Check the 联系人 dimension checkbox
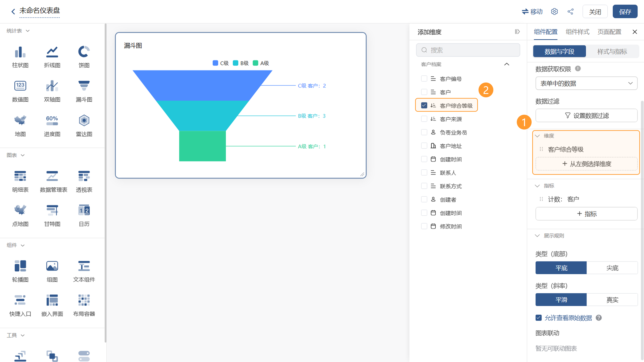The height and width of the screenshot is (362, 644). coord(424,172)
